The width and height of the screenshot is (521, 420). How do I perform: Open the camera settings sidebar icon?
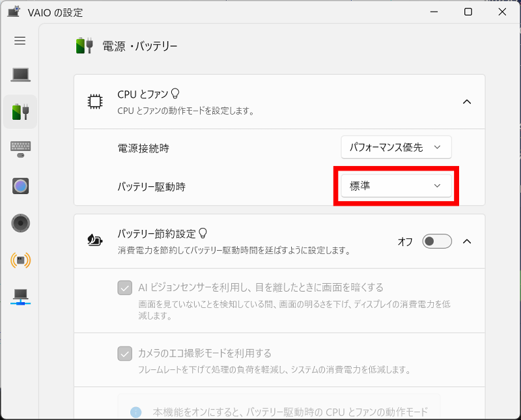click(x=20, y=186)
